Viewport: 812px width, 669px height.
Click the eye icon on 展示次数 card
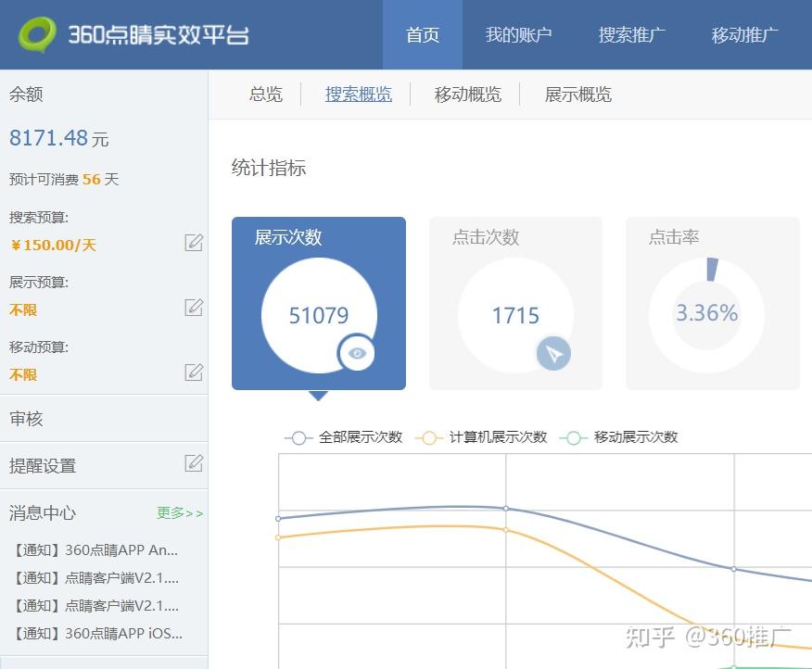tap(357, 353)
